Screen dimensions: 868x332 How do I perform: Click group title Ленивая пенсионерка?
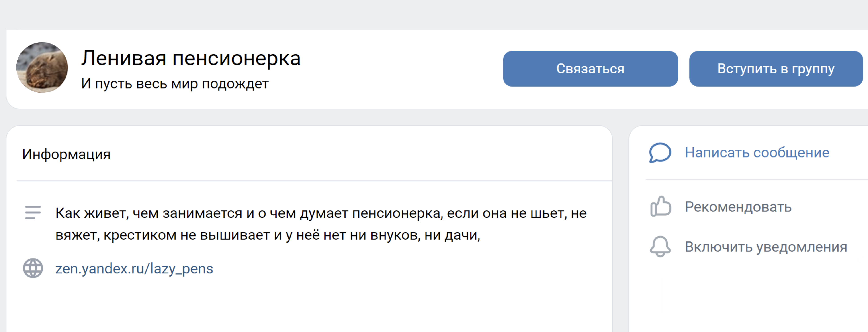tap(191, 58)
